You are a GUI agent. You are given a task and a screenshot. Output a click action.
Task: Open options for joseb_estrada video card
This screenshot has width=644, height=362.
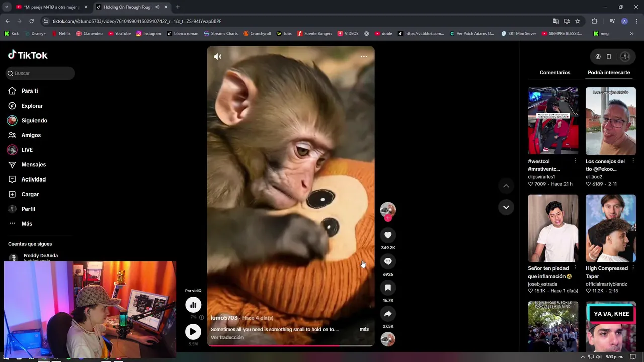point(576,268)
